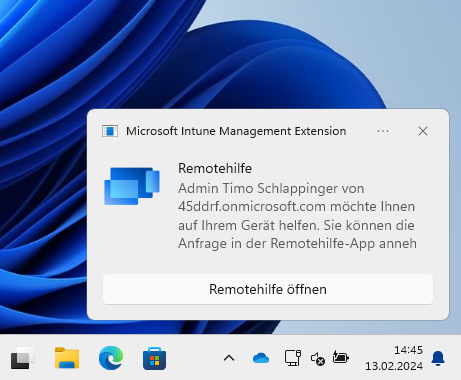Open the network status tray icon
The width and height of the screenshot is (461, 380).
(293, 358)
